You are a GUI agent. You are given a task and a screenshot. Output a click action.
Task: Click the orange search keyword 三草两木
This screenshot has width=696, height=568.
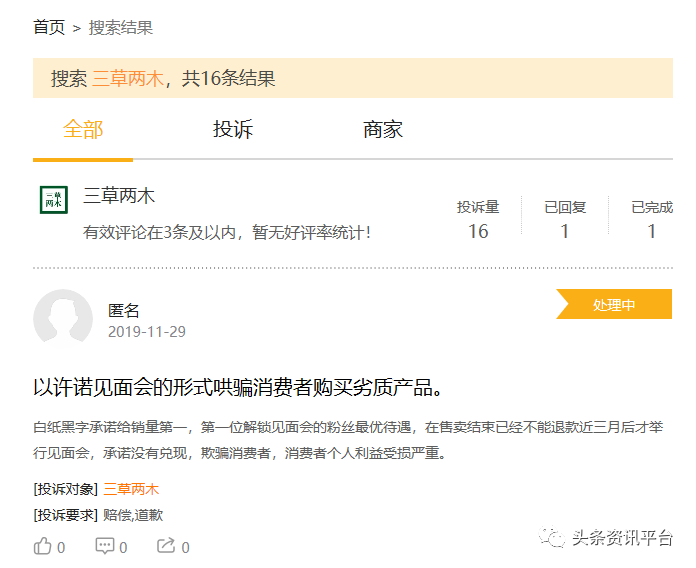(128, 79)
